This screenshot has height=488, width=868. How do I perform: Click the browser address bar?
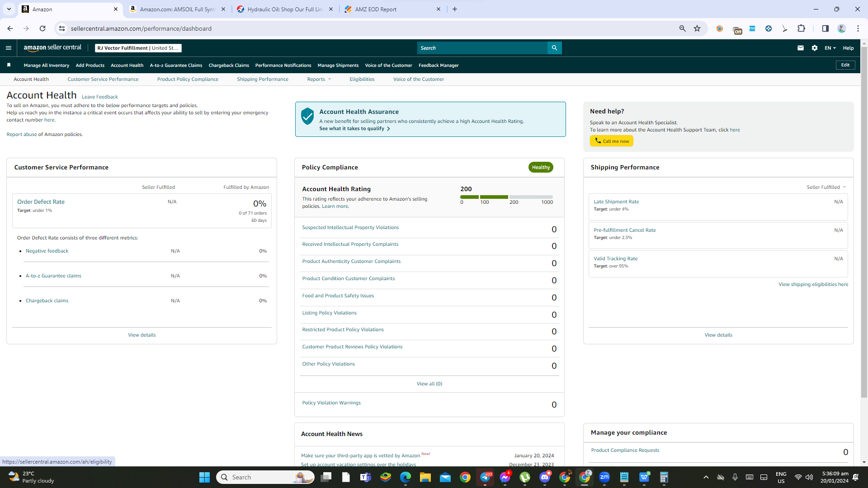click(x=367, y=28)
